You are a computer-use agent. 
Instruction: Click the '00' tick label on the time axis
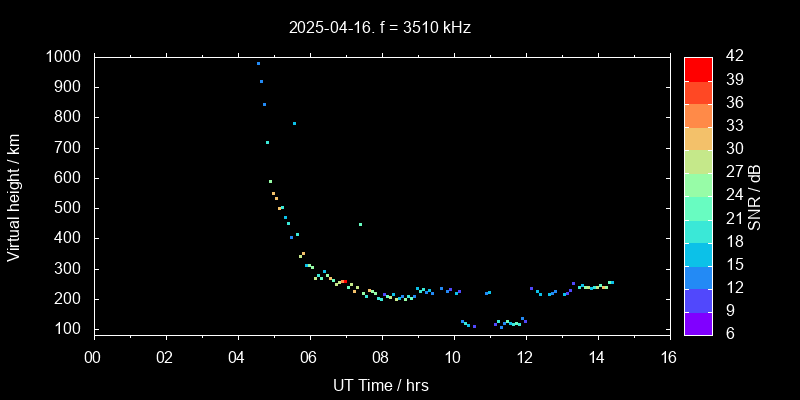(x=94, y=357)
